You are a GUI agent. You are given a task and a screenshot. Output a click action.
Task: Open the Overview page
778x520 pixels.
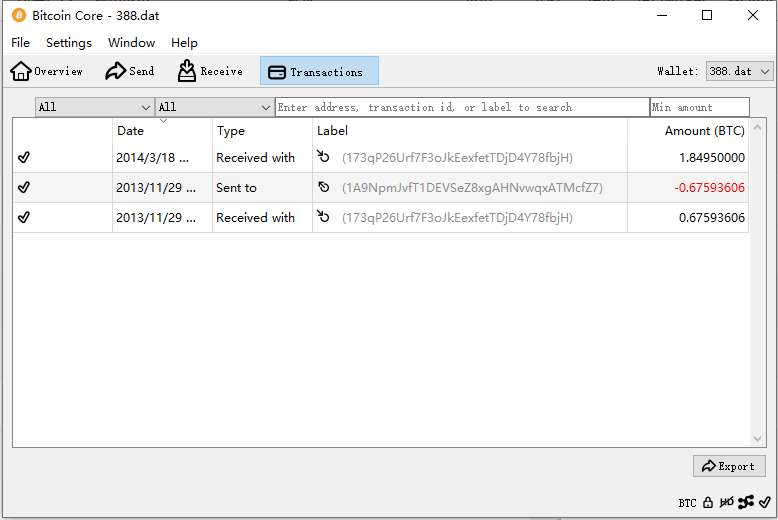click(x=47, y=71)
